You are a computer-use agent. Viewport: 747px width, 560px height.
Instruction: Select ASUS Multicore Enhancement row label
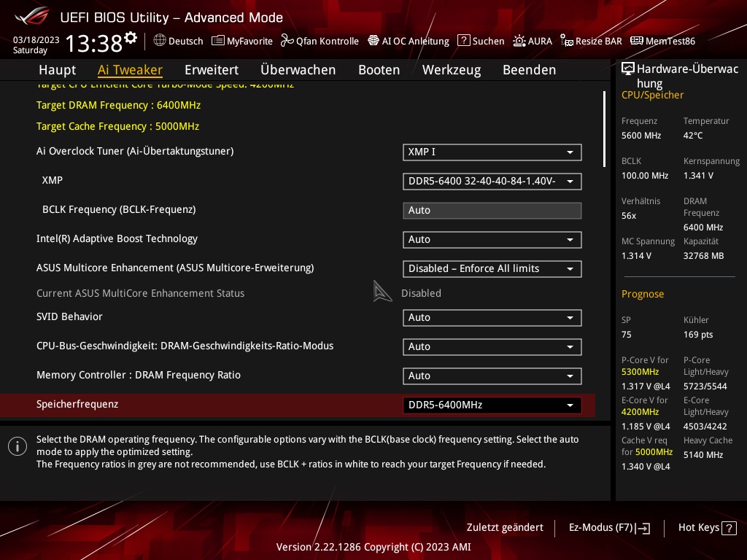[175, 268]
